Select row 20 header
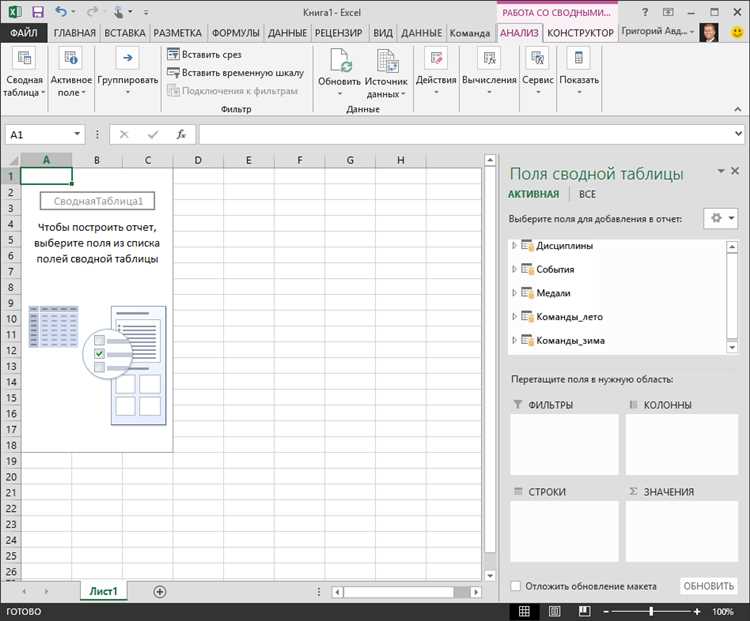 point(11,477)
